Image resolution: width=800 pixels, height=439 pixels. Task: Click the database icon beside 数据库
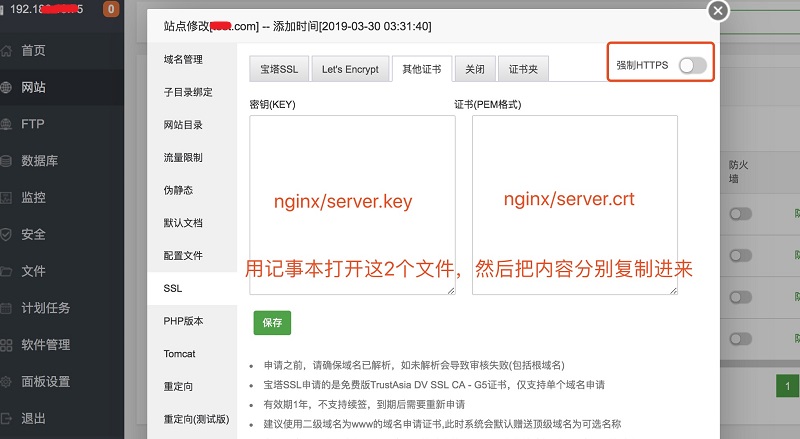tap(6, 161)
